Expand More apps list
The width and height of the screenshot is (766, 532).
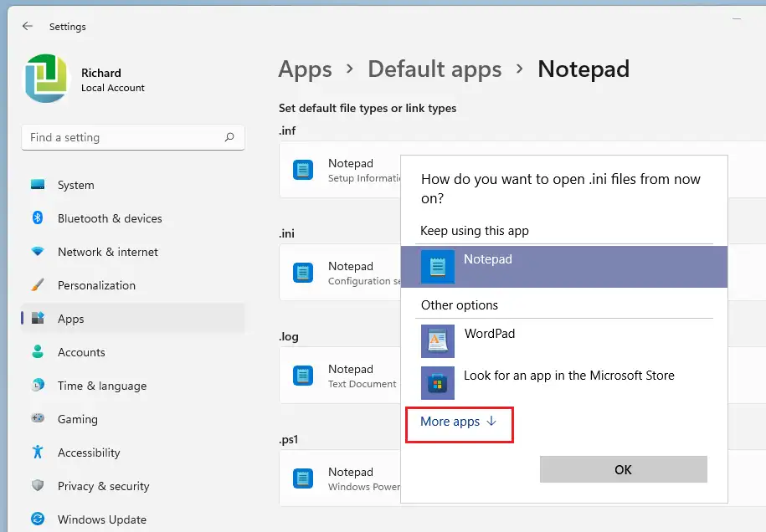(x=458, y=422)
